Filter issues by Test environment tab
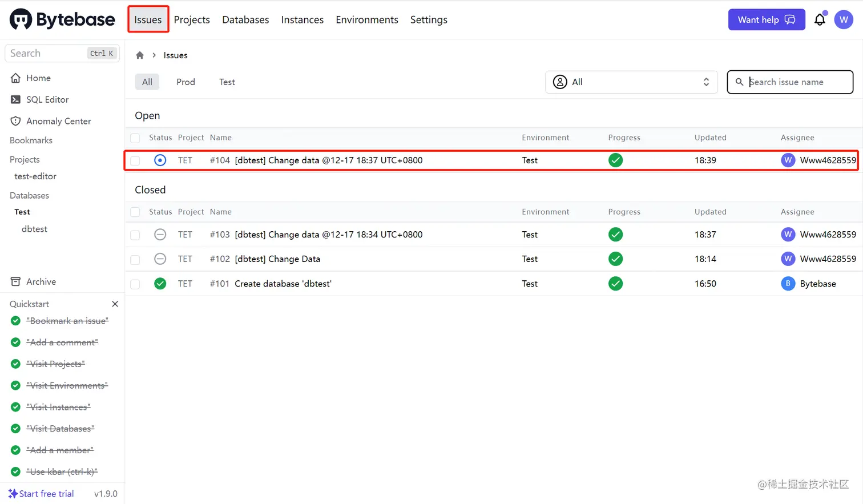Image resolution: width=863 pixels, height=504 pixels. [227, 82]
